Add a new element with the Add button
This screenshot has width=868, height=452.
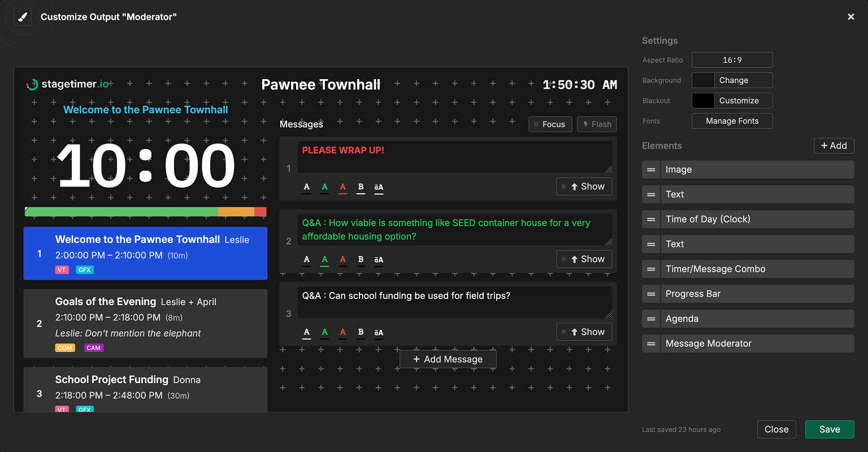[x=834, y=145]
